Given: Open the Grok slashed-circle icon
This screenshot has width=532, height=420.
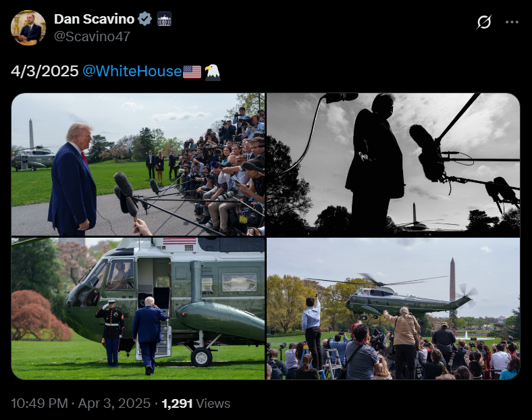Looking at the screenshot, I should coord(484,22).
